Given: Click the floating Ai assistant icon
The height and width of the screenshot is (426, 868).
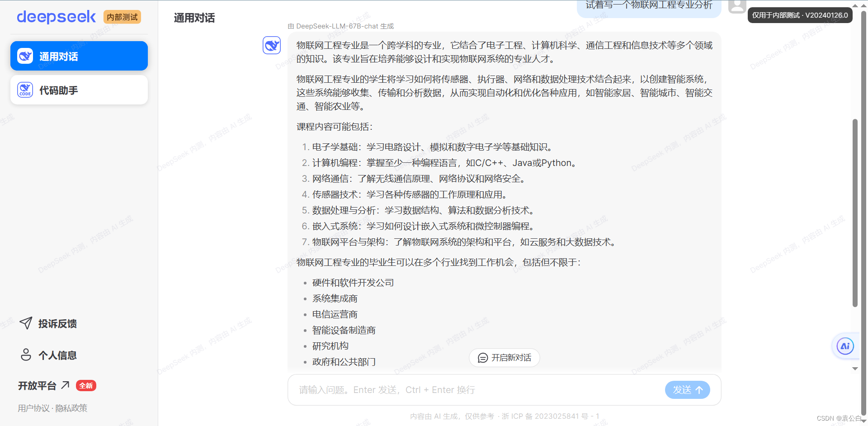Looking at the screenshot, I should point(845,346).
